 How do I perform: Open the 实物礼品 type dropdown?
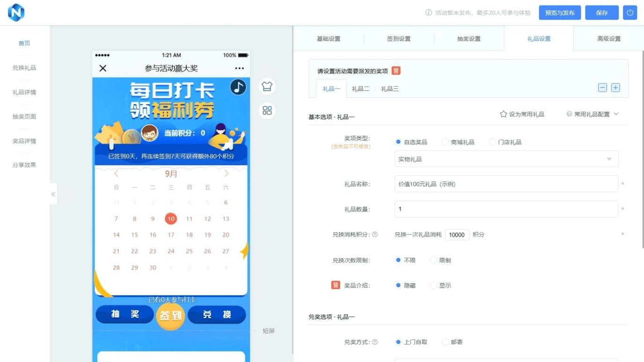[x=506, y=159]
